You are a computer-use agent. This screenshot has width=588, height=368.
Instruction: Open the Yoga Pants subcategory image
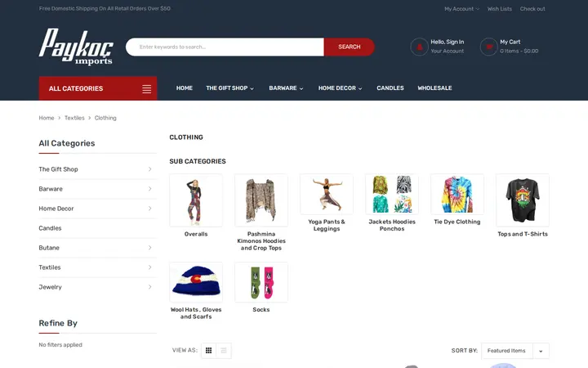click(x=327, y=194)
